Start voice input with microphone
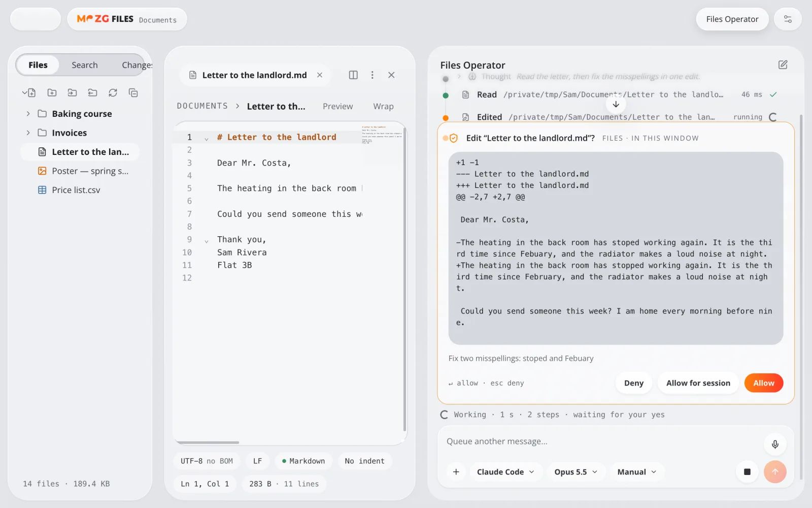 pos(775,444)
